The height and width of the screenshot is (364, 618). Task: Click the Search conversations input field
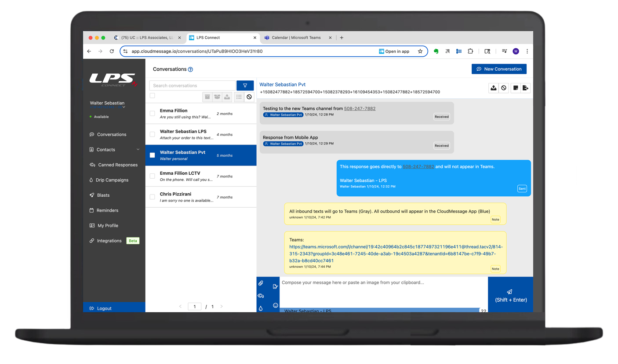pos(193,86)
